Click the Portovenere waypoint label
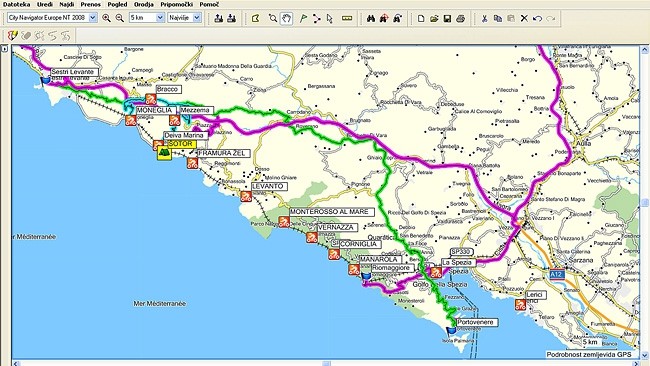650x366 pixels. click(477, 322)
